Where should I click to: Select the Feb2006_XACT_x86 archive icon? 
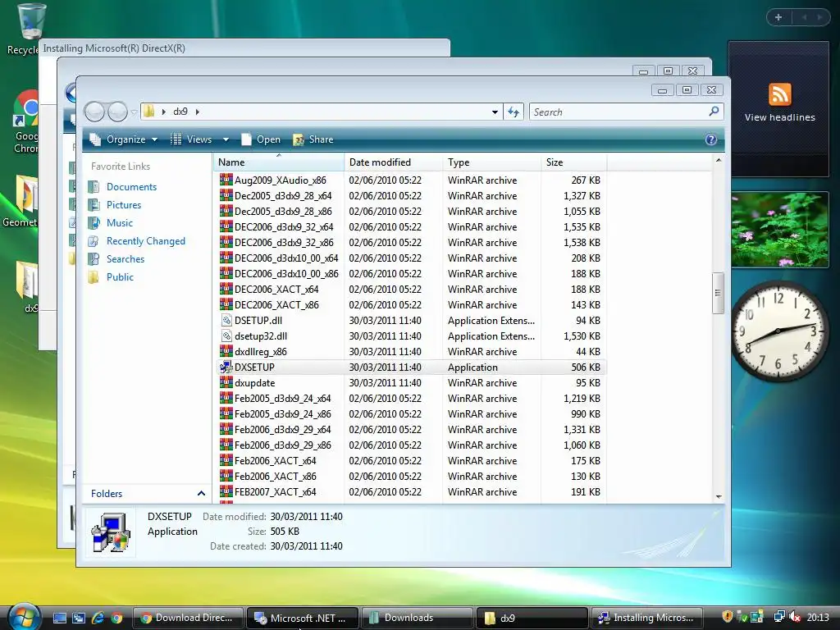(226, 476)
